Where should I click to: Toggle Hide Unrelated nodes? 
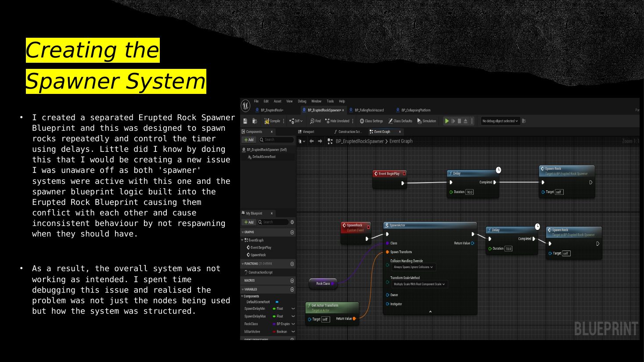[x=337, y=121]
